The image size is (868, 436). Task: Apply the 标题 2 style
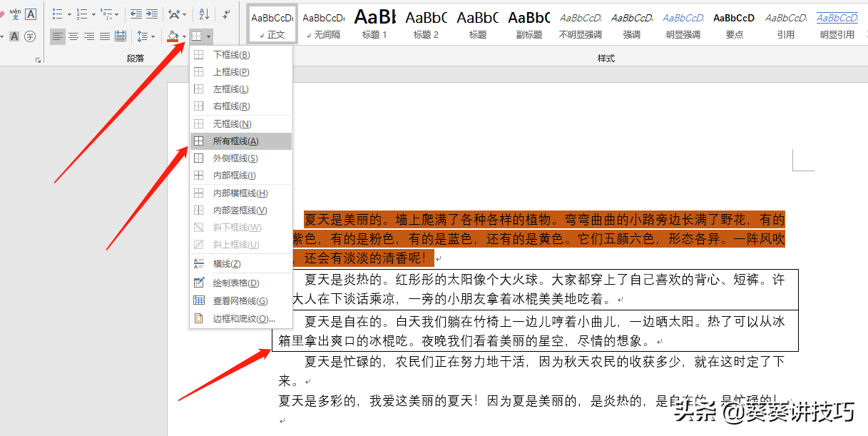point(427,24)
